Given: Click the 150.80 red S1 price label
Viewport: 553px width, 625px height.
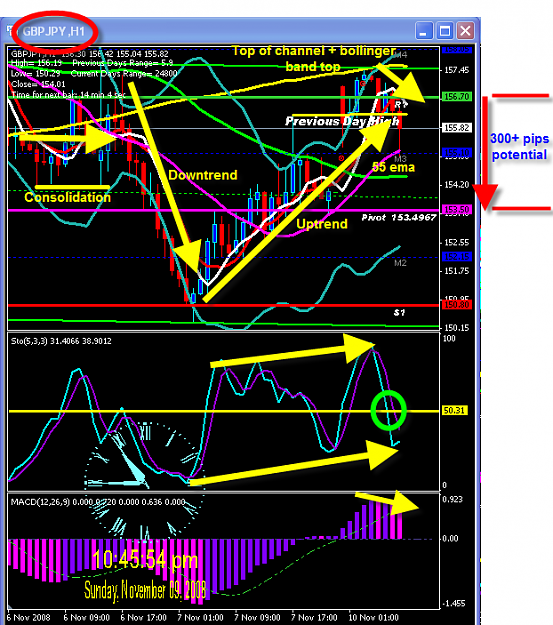Looking at the screenshot, I should click(x=457, y=305).
